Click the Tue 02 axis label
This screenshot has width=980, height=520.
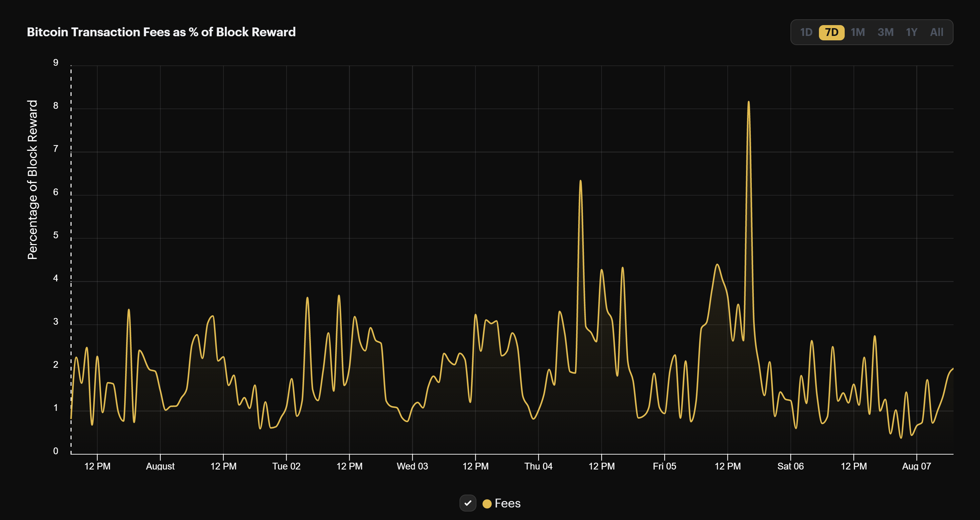tap(287, 466)
